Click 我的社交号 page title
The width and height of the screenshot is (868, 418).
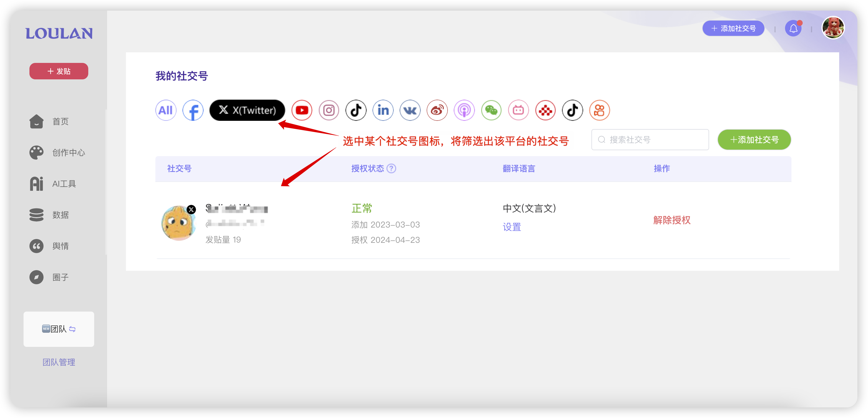pos(182,76)
